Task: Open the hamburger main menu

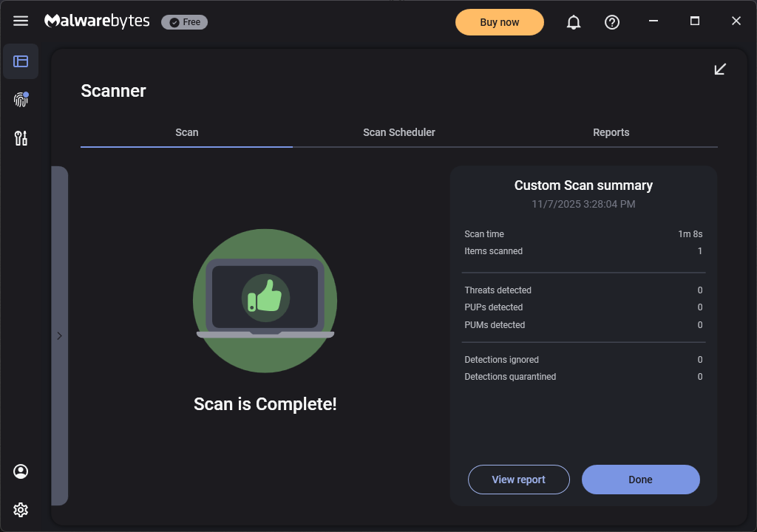Action: (x=21, y=21)
